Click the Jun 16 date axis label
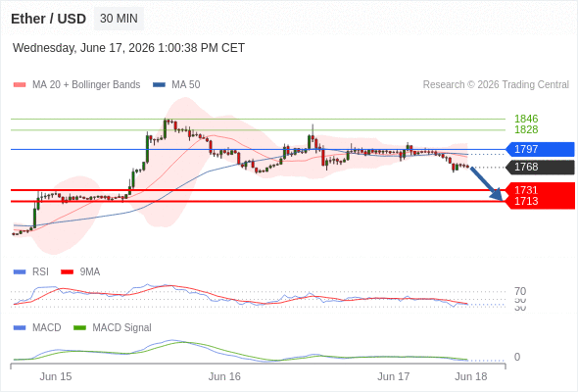Viewport: 578px width, 392px height. [224, 376]
